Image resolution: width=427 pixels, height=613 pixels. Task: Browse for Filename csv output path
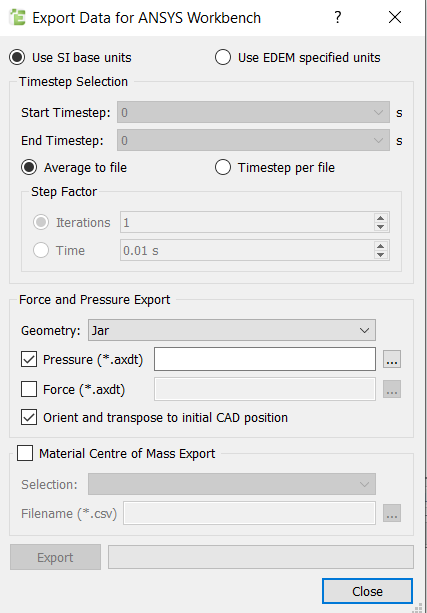(x=392, y=513)
